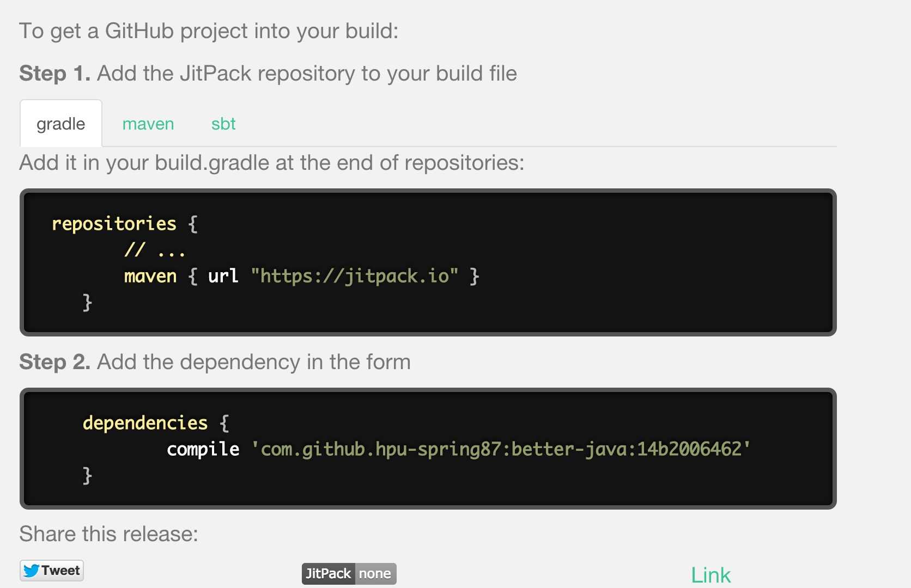Click the JitPack none badge
The height and width of the screenshot is (588, 911).
[349, 574]
